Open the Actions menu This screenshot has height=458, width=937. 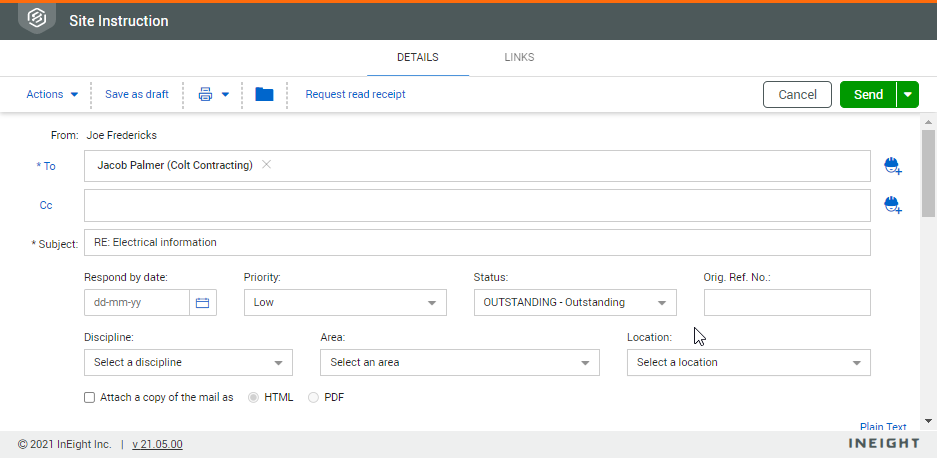click(x=52, y=95)
